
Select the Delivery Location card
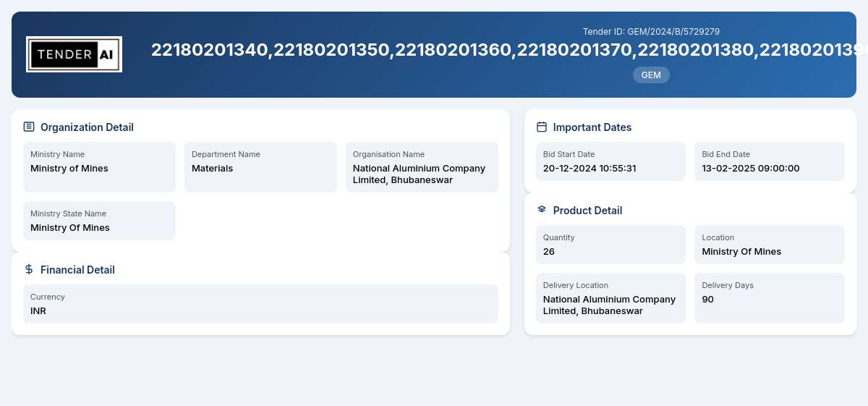(610, 298)
